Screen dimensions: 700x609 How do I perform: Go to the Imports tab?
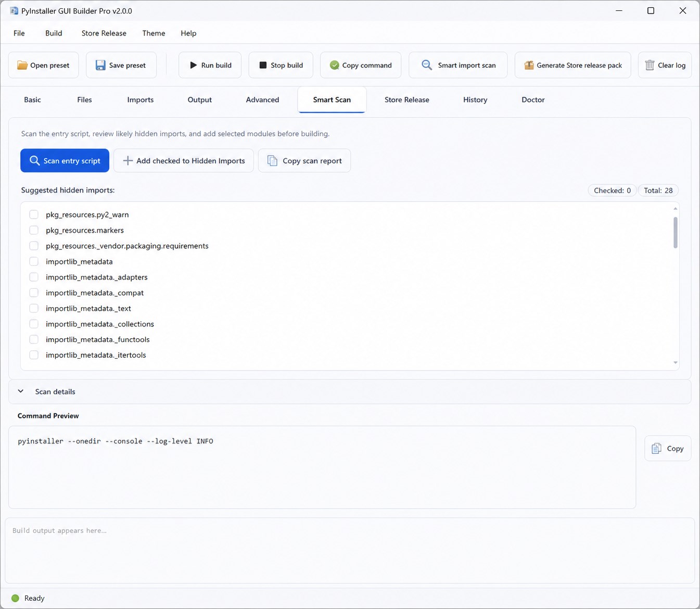pyautogui.click(x=141, y=99)
